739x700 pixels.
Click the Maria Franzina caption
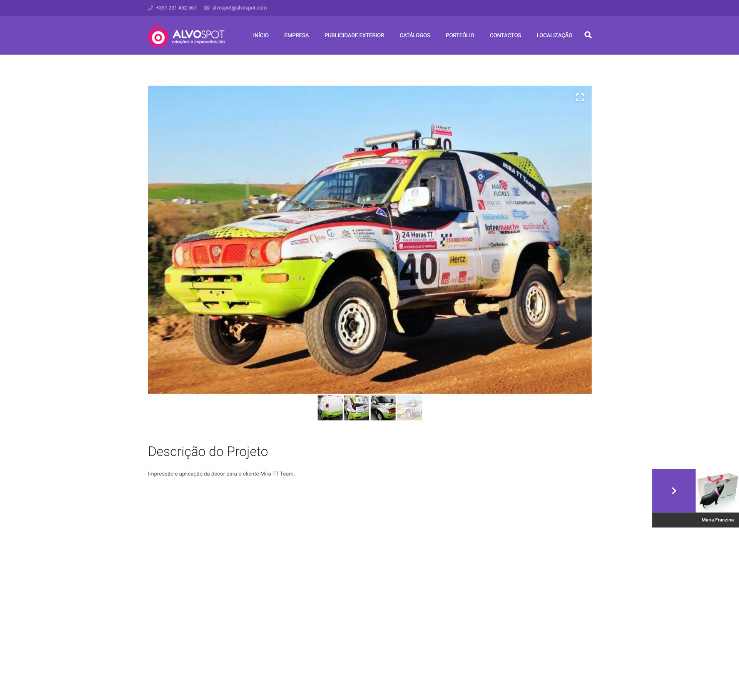[717, 520]
